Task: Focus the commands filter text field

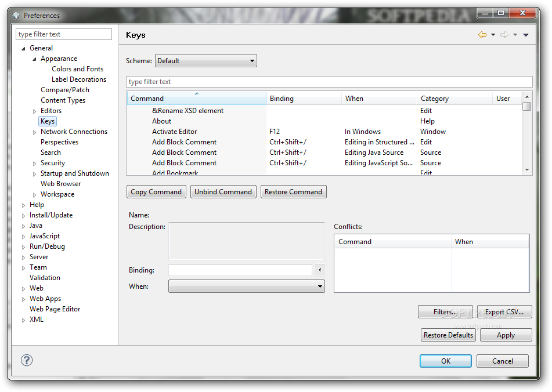Action: (329, 82)
